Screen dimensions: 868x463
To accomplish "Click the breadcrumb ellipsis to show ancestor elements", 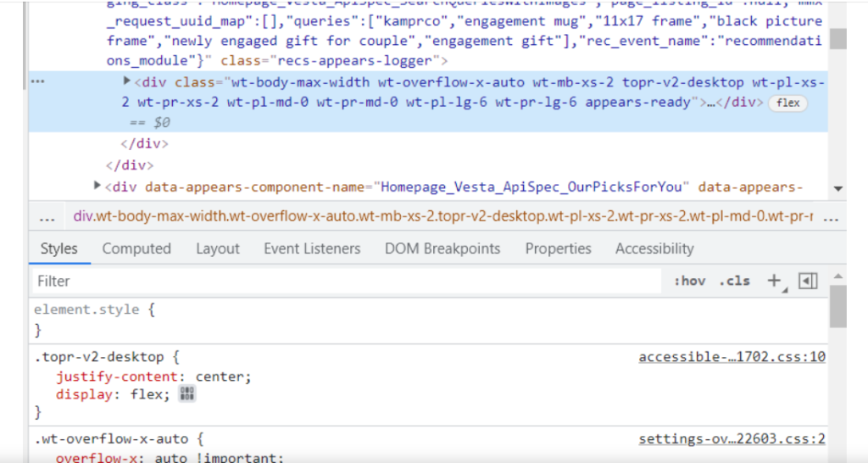I will pyautogui.click(x=47, y=216).
